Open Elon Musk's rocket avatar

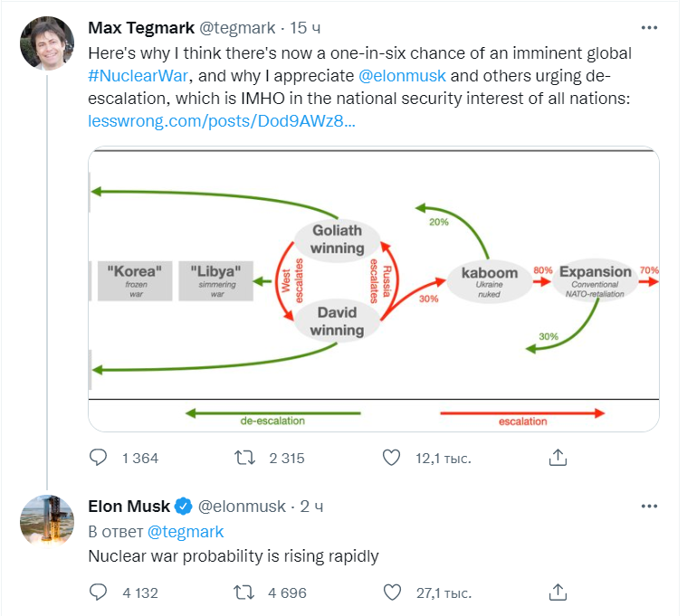[47, 521]
